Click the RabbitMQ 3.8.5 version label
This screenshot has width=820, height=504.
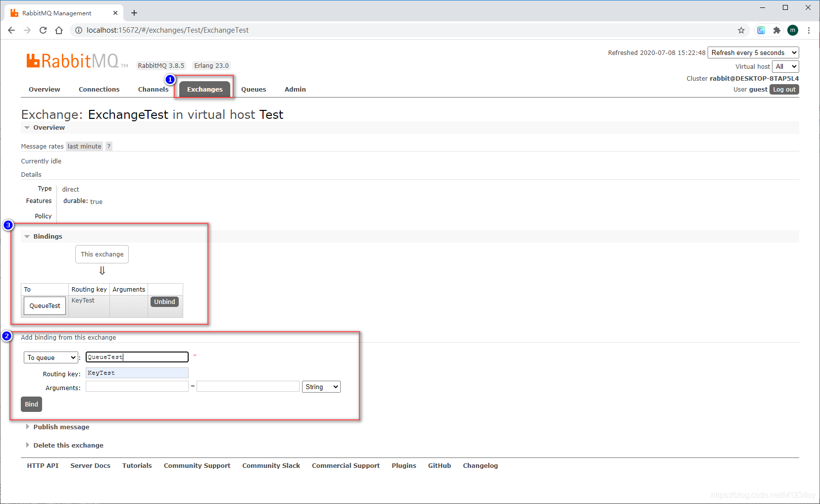point(161,66)
